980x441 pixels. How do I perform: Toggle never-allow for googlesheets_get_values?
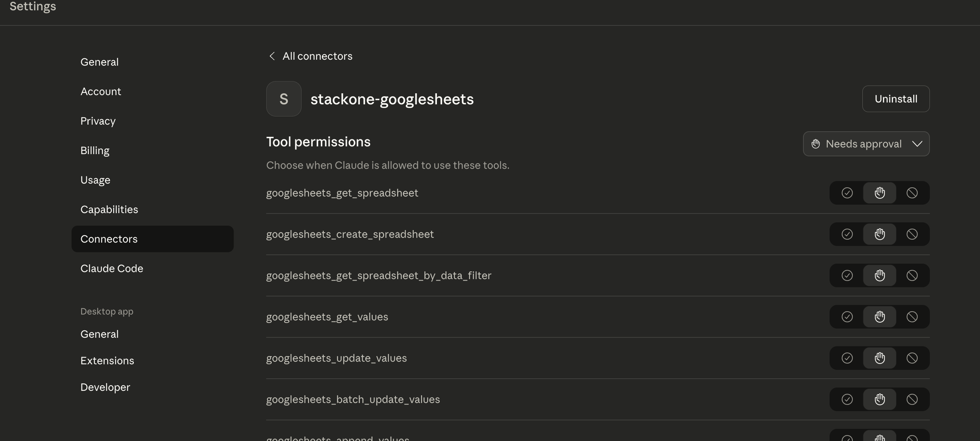912,316
